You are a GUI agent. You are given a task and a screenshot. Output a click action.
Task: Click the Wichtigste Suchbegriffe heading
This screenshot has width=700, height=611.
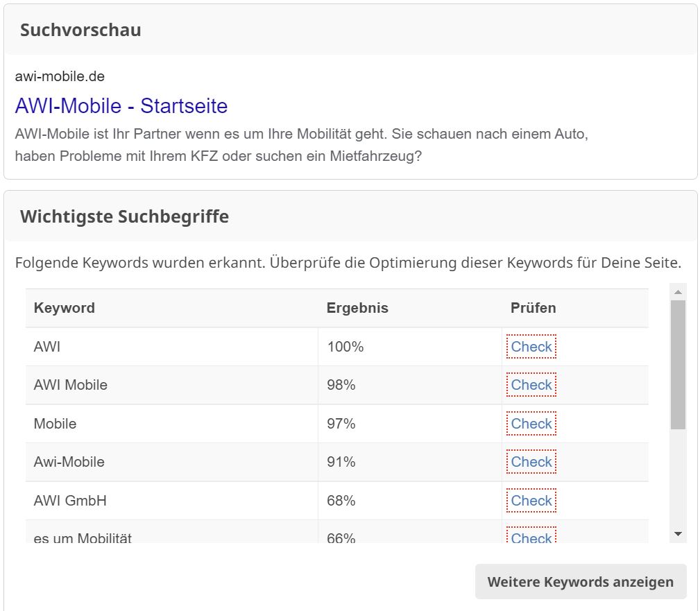125,216
